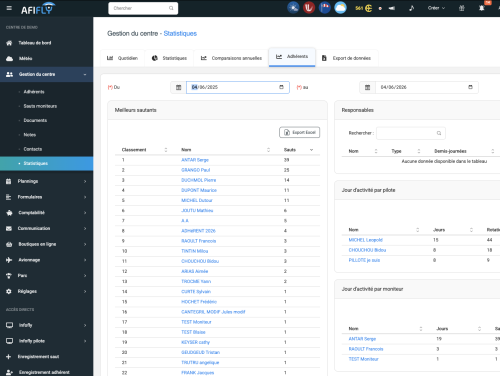Sort Meilleurs sautants by Sauts column
The width and height of the screenshot is (500, 376).
click(298, 150)
